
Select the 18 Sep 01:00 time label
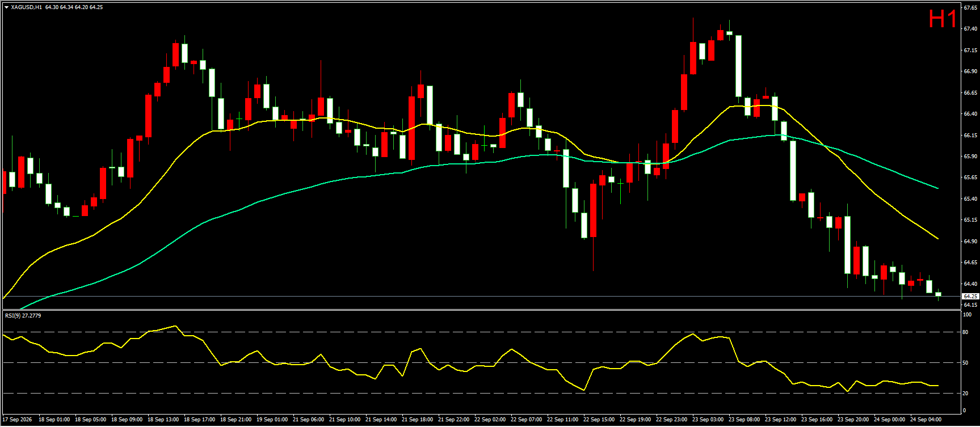(54, 420)
